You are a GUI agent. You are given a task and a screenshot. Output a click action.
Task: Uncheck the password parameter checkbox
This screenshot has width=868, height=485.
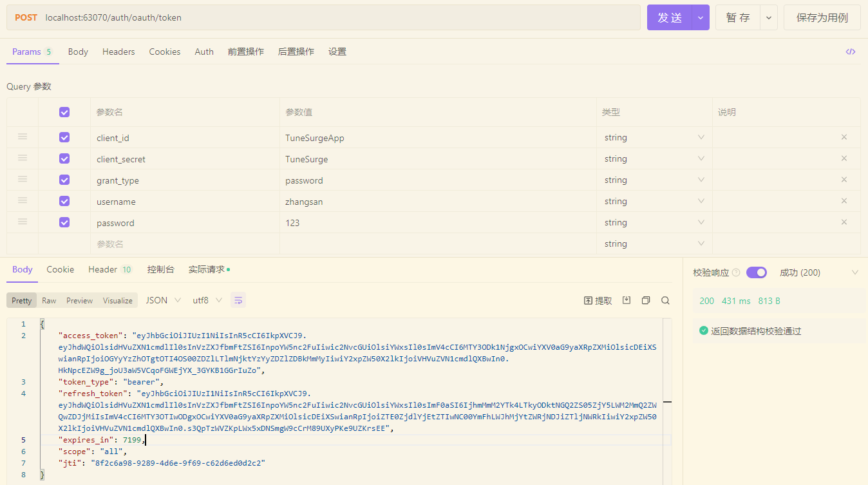[64, 222]
